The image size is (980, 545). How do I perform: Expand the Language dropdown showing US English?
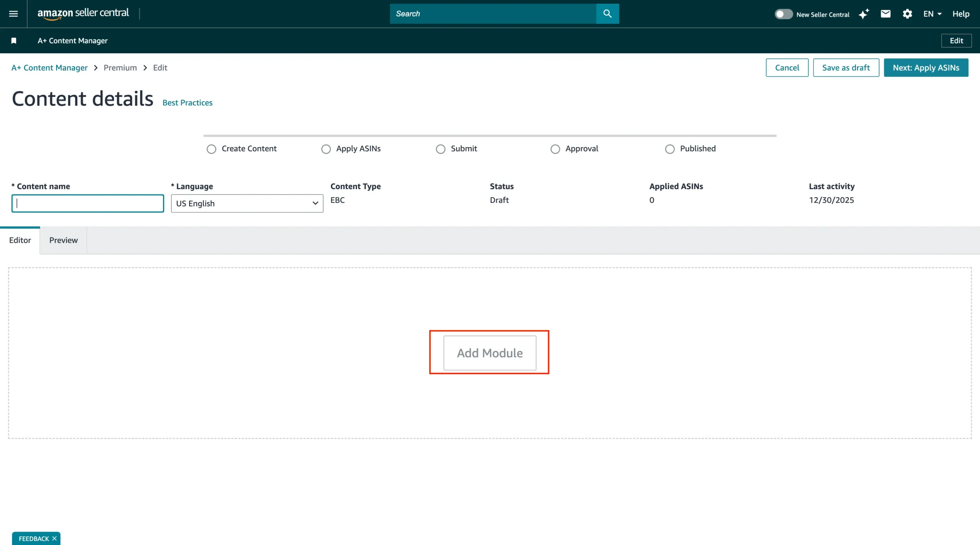247,203
